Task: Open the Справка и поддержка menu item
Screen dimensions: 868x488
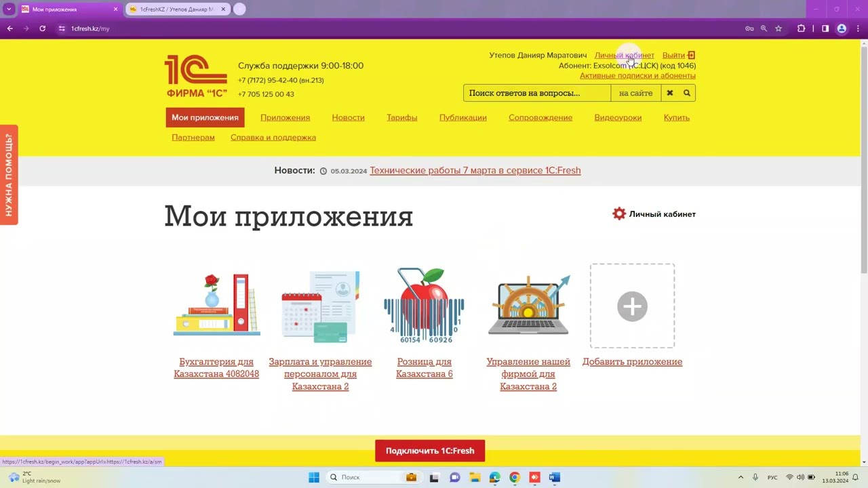Action: (x=273, y=137)
